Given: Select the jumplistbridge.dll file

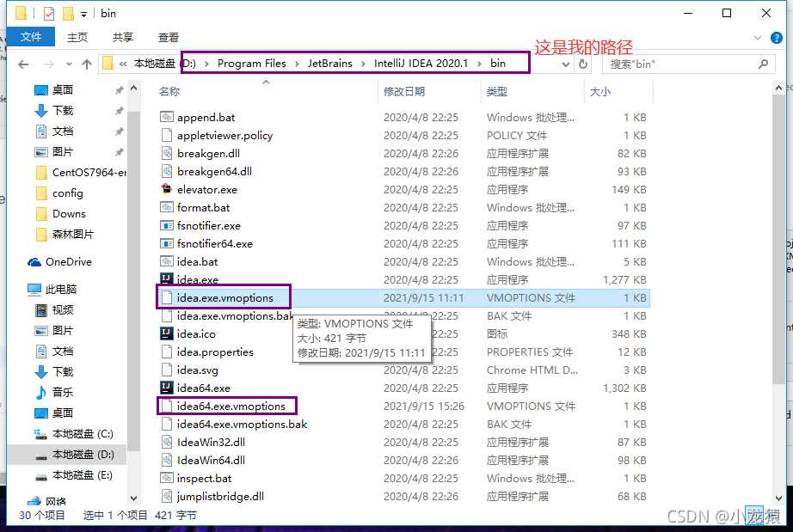Looking at the screenshot, I should (x=220, y=496).
